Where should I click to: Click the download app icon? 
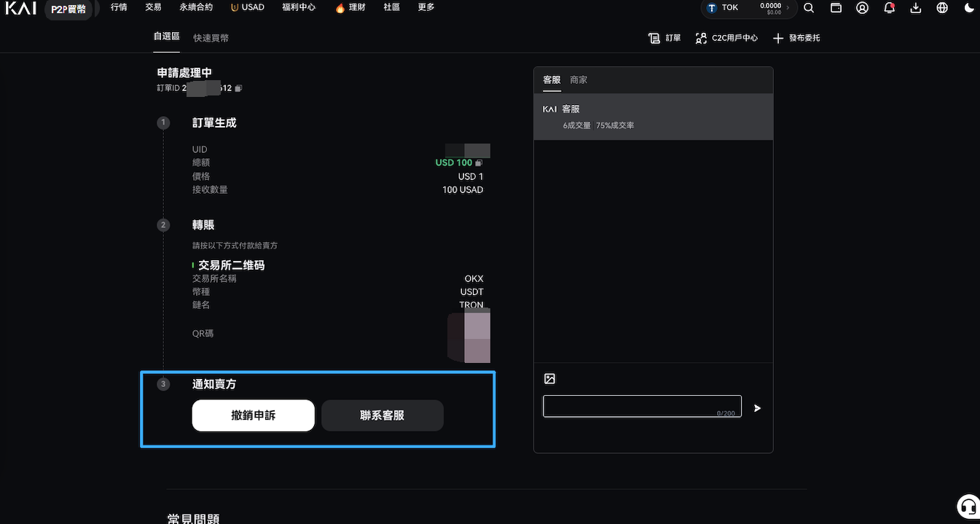916,8
